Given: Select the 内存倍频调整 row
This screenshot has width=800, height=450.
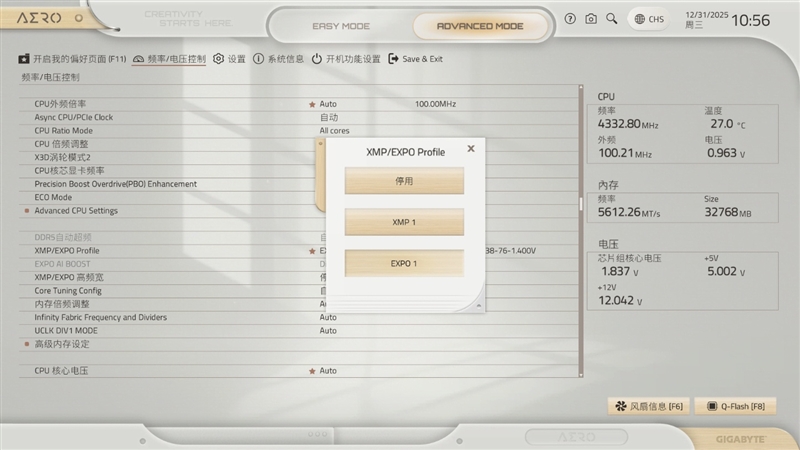Looking at the screenshot, I should (x=62, y=304).
